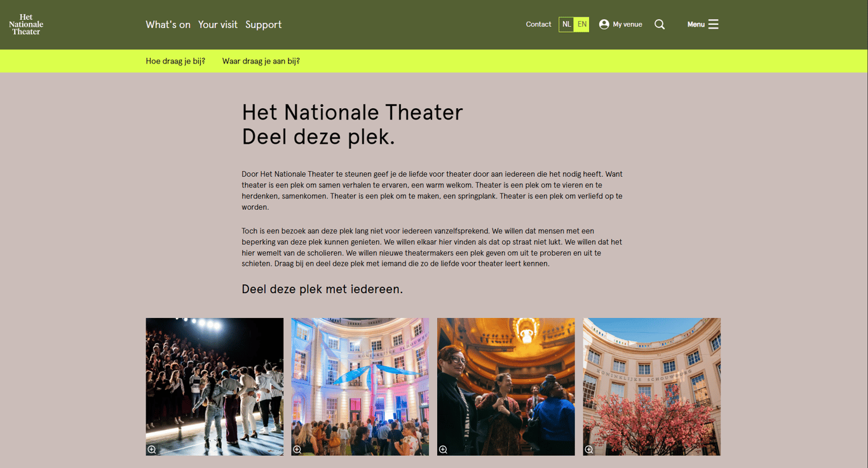
Task: Open the illuminated courtyard crowd photo
Action: click(x=360, y=387)
